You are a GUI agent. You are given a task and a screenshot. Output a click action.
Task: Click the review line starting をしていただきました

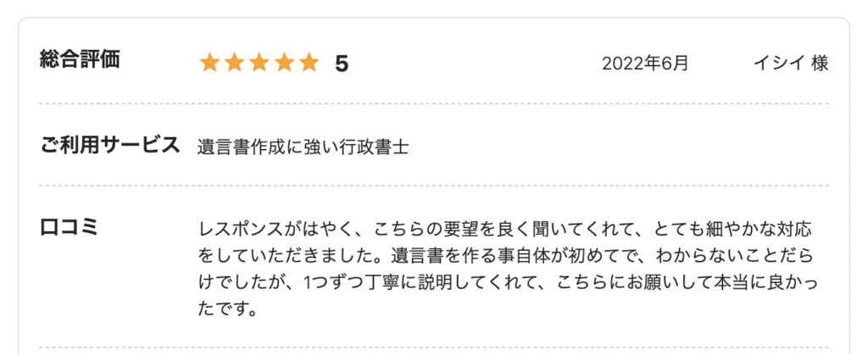click(506, 256)
